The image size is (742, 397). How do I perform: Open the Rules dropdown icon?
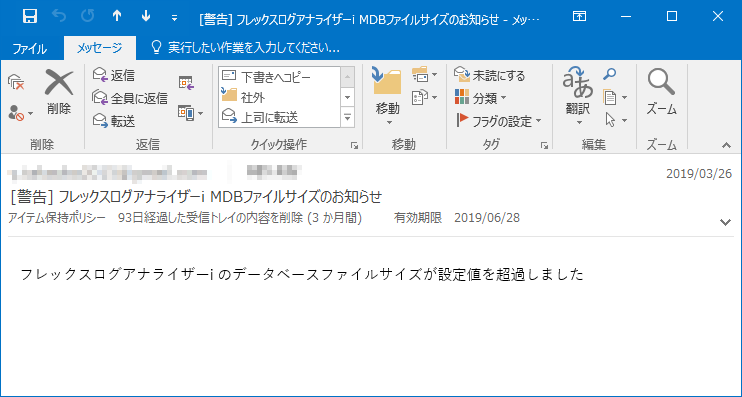424,75
